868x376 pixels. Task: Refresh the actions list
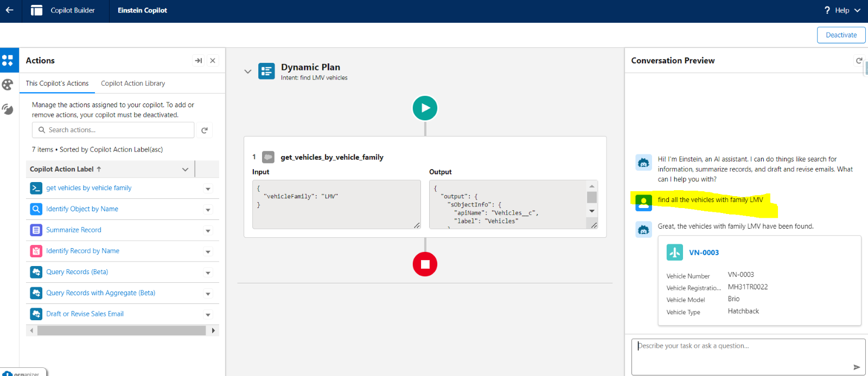(x=205, y=130)
